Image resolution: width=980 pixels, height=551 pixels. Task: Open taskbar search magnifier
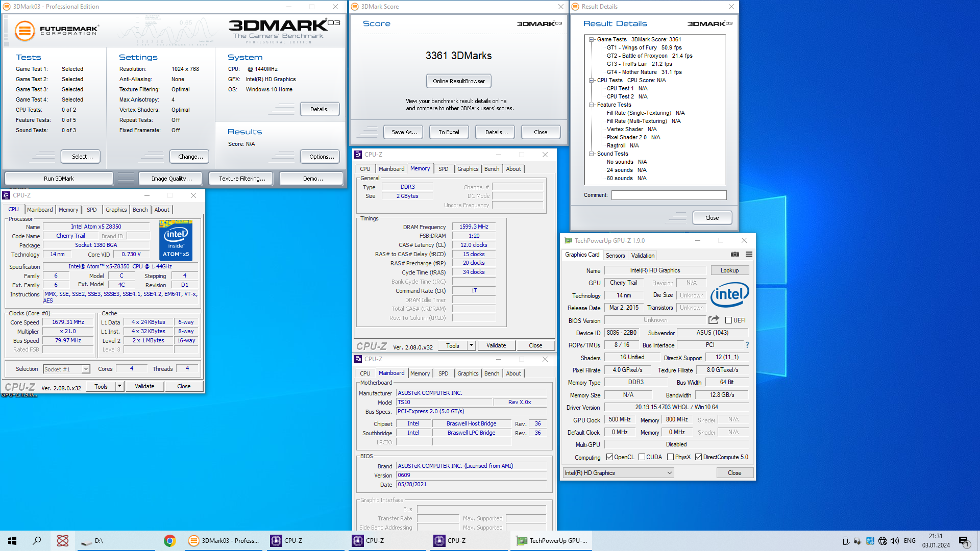tap(37, 541)
